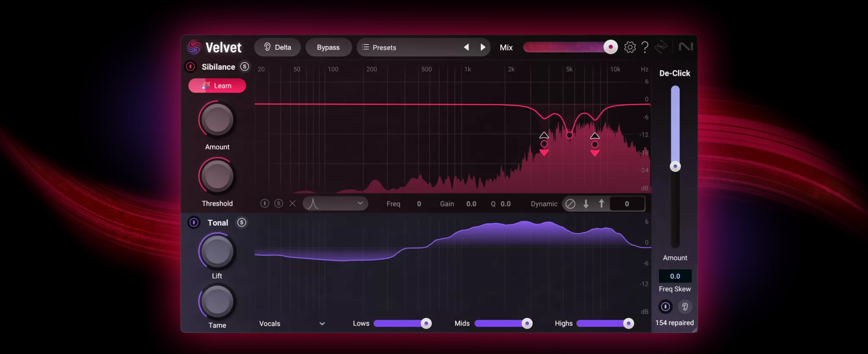Click the band Q value
868x354 pixels.
tap(506, 204)
